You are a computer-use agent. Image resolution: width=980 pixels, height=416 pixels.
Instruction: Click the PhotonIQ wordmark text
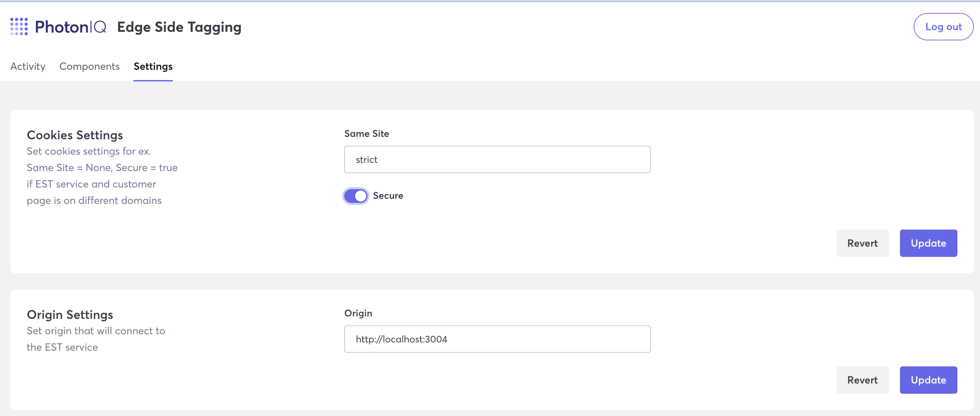[70, 27]
